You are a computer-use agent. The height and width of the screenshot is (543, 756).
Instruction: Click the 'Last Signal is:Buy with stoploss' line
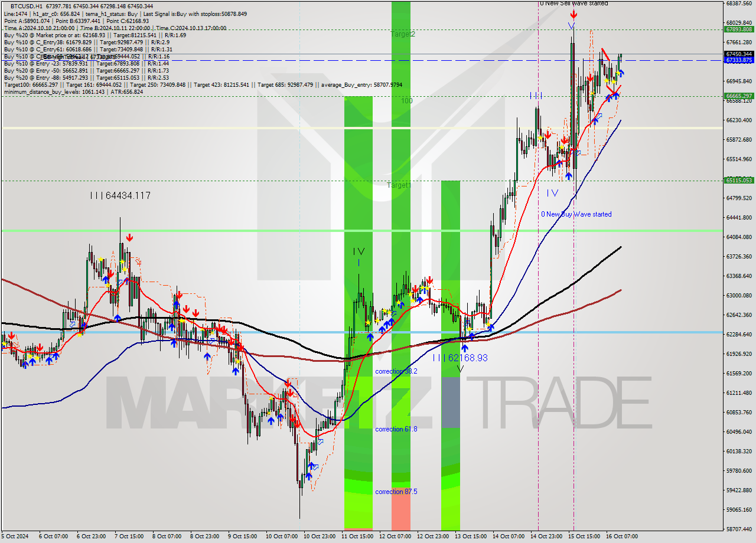194,14
